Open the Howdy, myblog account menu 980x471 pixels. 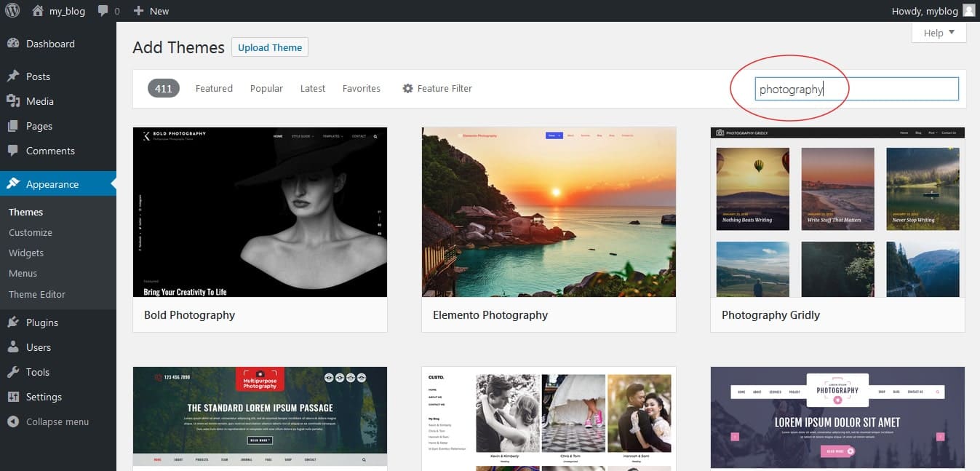pyautogui.click(x=925, y=11)
